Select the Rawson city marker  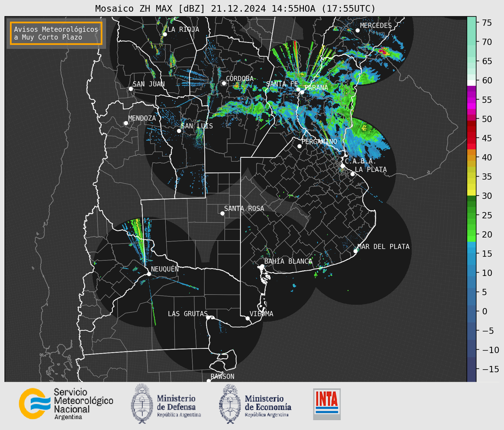209,381
